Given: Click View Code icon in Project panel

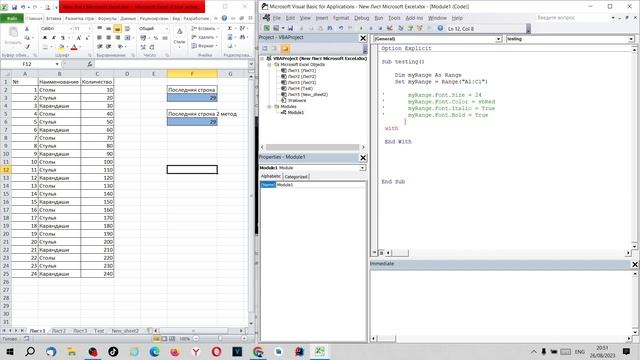Looking at the screenshot, I should pyautogui.click(x=265, y=49).
